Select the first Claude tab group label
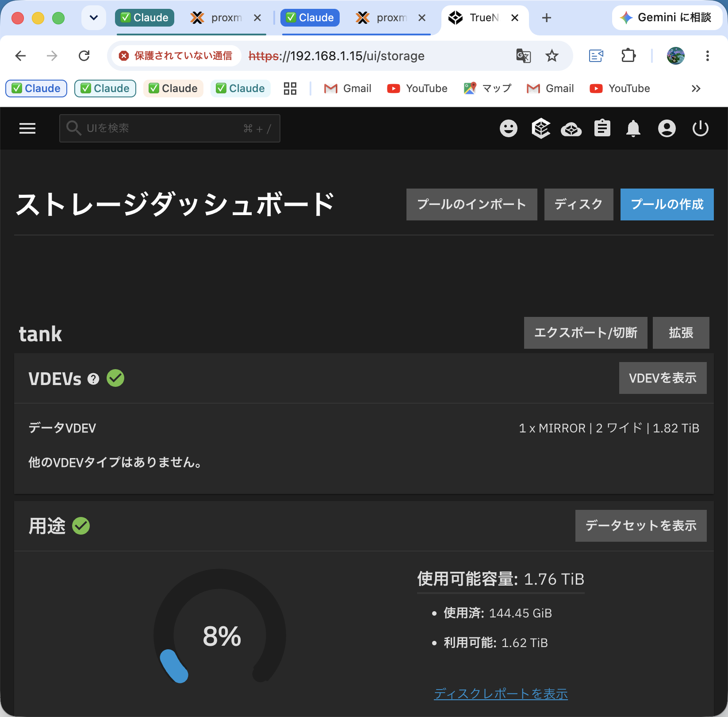 coord(145,18)
